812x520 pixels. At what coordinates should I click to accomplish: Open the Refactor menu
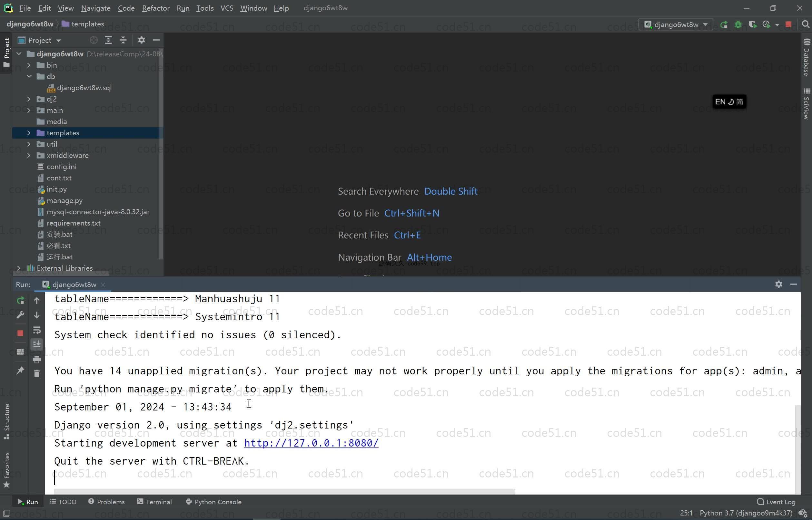point(156,8)
